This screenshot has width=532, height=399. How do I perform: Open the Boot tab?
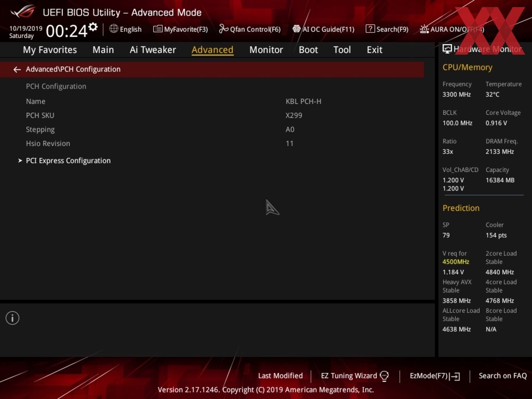(x=308, y=50)
